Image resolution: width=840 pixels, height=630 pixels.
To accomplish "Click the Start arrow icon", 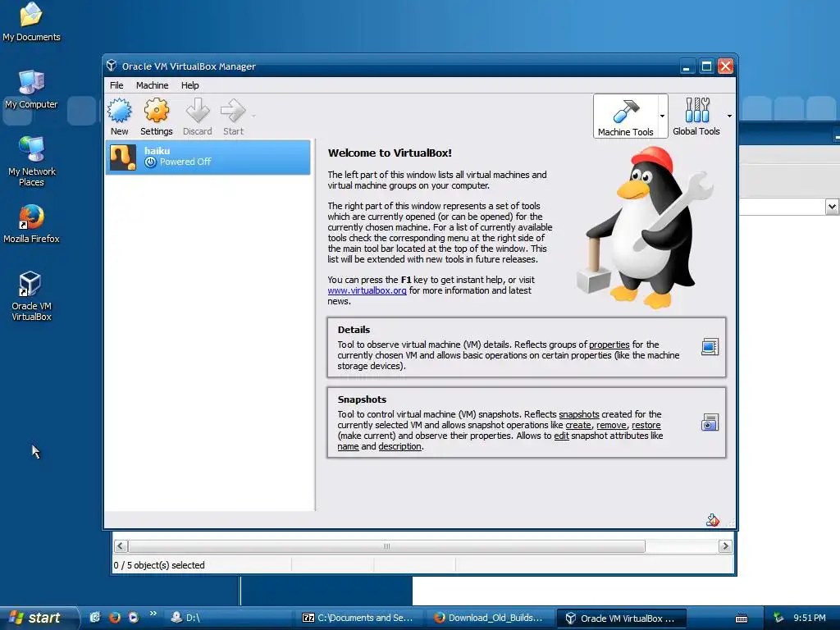I will (233, 112).
